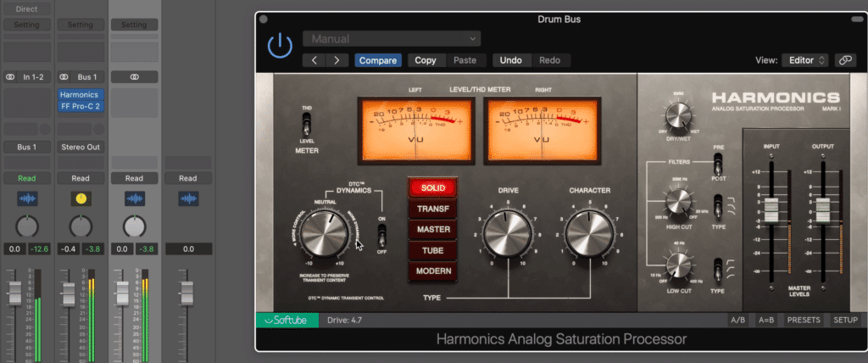Click the Input master level fader
Image resolution: width=868 pixels, height=363 pixels.
(771, 210)
